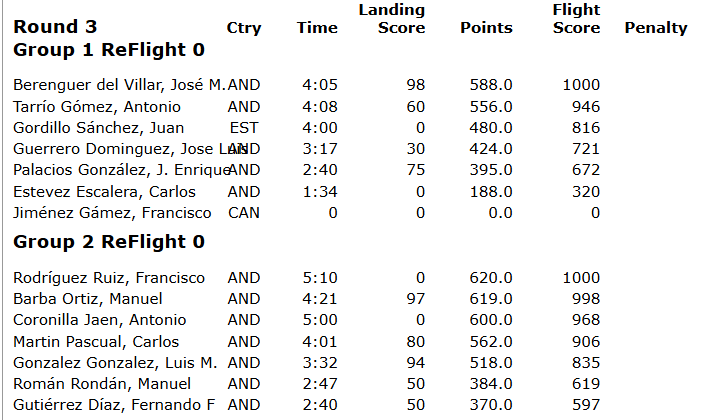Click the Flight Score column header
The width and height of the screenshot is (707, 420).
click(576, 19)
